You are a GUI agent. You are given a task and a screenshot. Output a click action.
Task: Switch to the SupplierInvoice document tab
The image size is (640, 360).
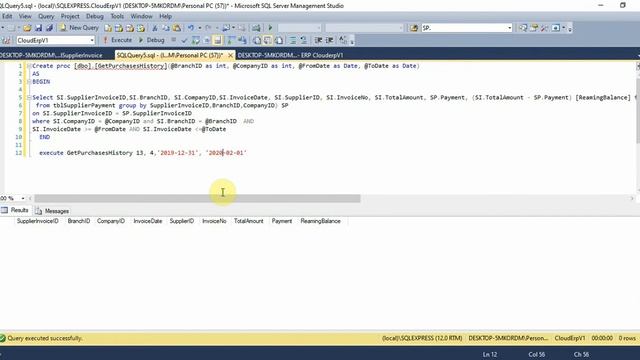pyautogui.click(x=51, y=55)
